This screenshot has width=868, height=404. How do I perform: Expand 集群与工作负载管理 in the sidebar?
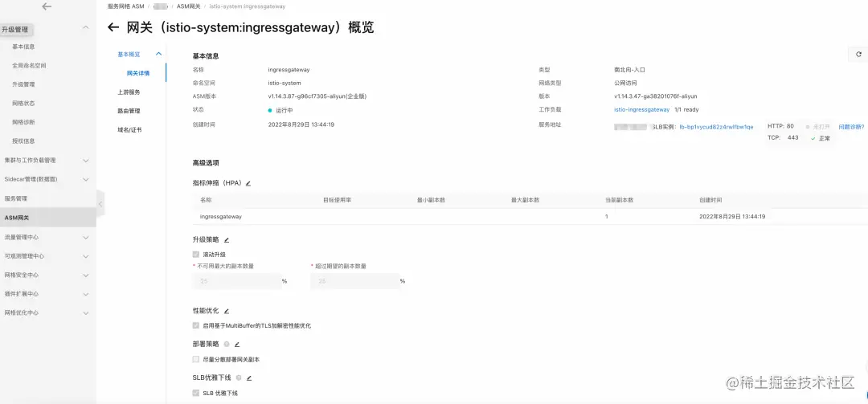[85, 161]
